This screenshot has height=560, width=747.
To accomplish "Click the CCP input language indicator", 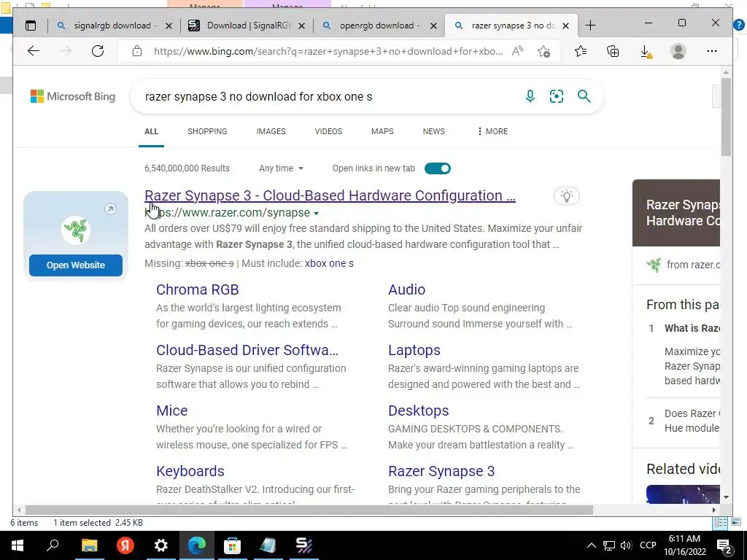I will (648, 545).
